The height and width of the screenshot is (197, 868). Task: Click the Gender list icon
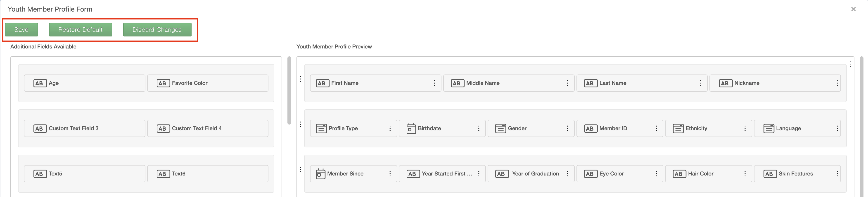[x=500, y=129]
